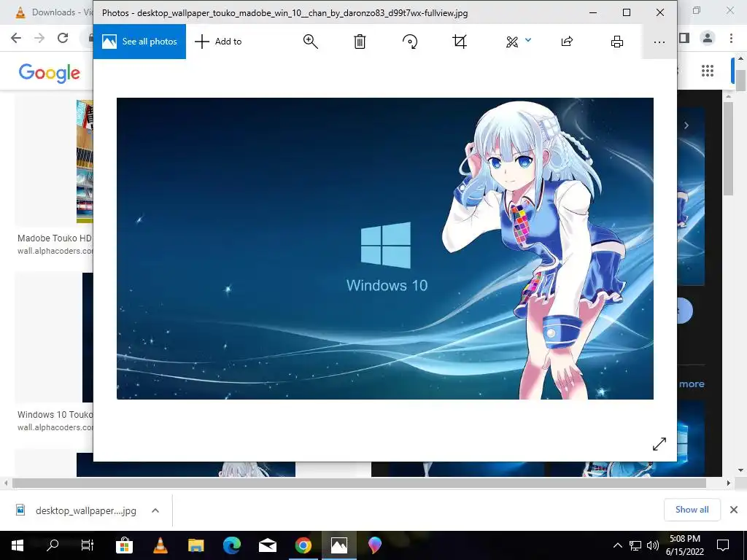
Task: Share the photo via share icon
Action: 567,42
